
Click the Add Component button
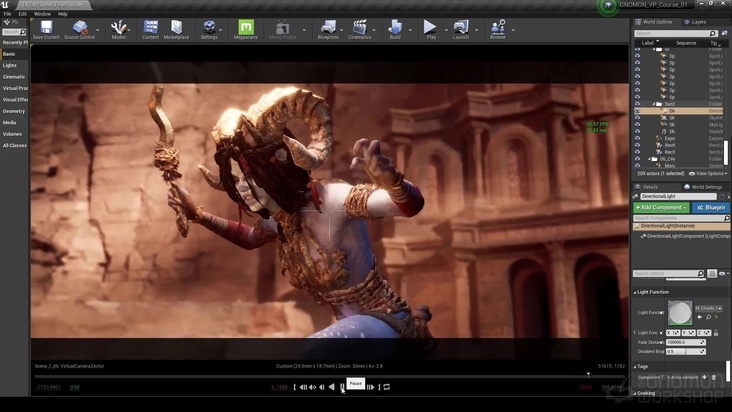tap(661, 207)
